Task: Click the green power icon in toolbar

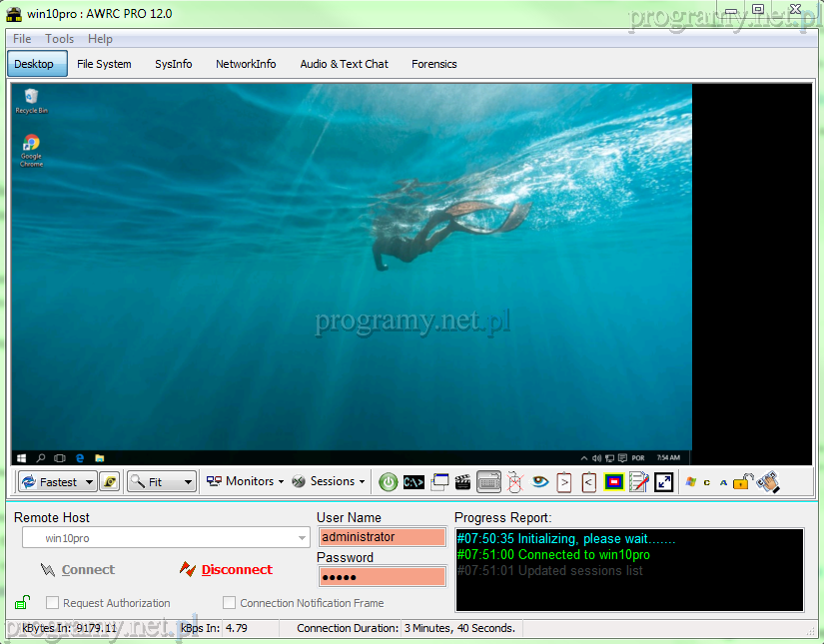Action: click(389, 482)
